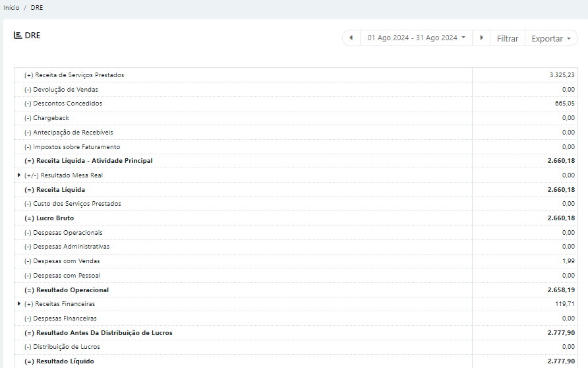Click the DRE breadcrumb item

(37, 8)
